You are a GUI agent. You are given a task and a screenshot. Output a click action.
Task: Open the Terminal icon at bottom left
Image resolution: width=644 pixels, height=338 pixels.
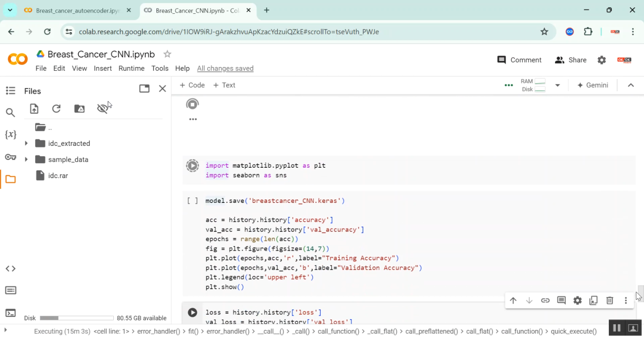[x=10, y=313]
